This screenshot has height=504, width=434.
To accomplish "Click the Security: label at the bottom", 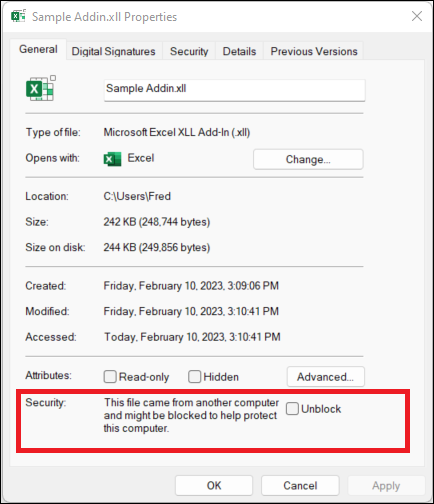I will (46, 402).
